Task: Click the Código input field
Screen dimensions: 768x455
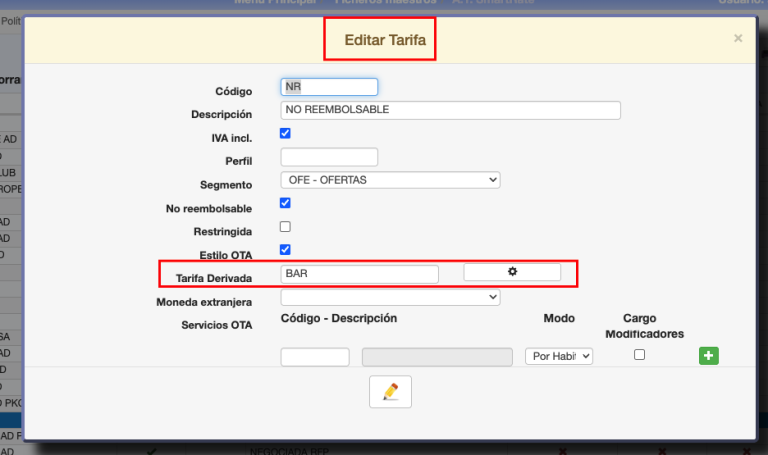Action: click(329, 87)
